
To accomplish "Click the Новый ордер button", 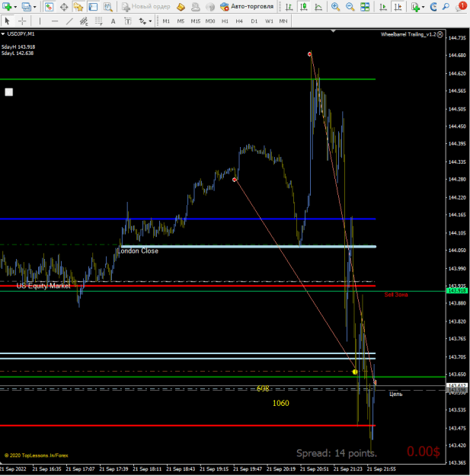I will pos(146,7).
